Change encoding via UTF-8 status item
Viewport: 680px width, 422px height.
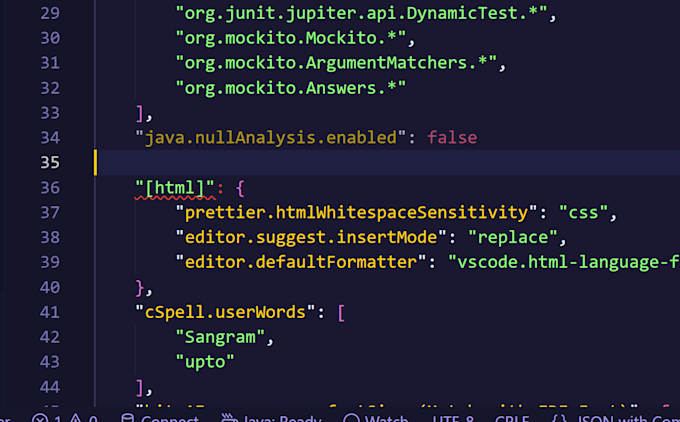point(453,419)
